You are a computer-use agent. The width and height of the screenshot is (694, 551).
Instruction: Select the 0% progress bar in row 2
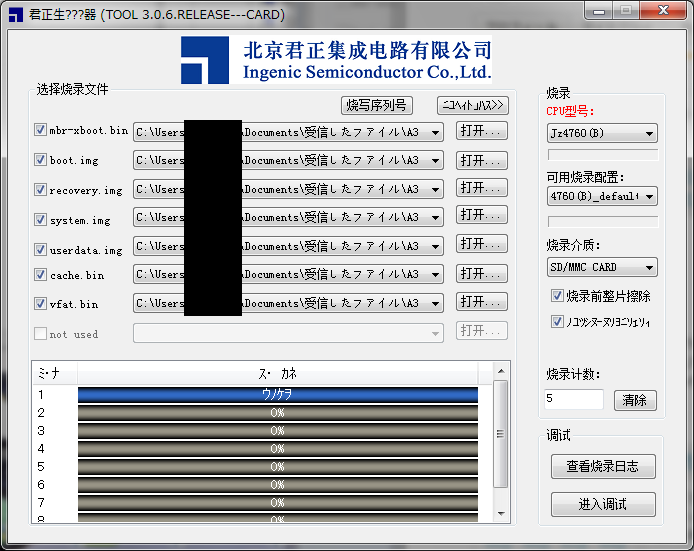point(278,412)
